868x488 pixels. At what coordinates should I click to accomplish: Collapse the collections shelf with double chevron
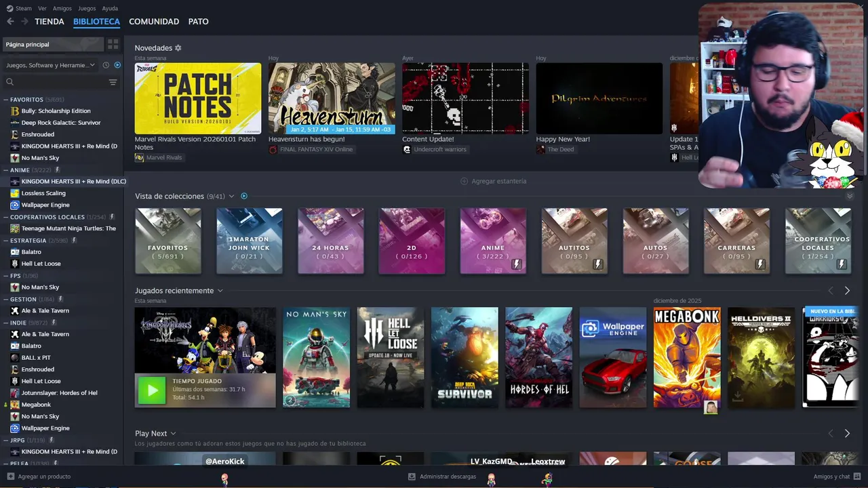coord(850,196)
